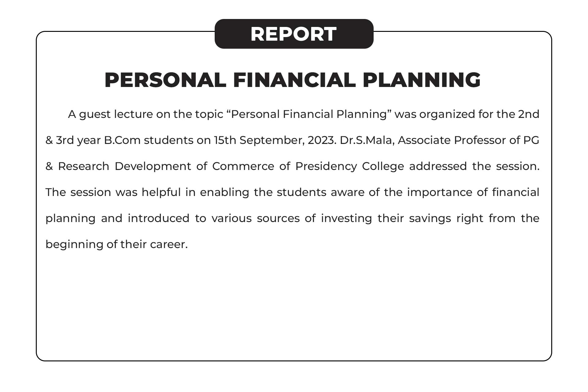Screen dimensions: 588x392
Task: Click the "3rd year" text
Action: (78, 140)
